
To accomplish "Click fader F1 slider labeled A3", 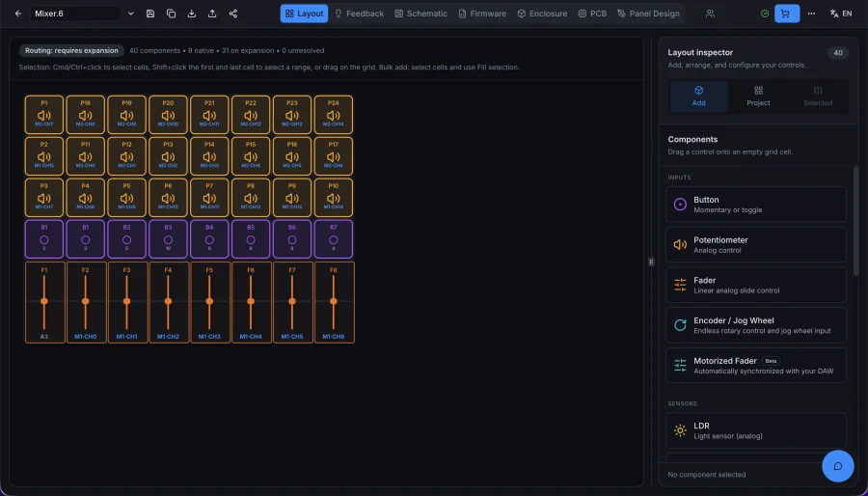I will 44,302.
